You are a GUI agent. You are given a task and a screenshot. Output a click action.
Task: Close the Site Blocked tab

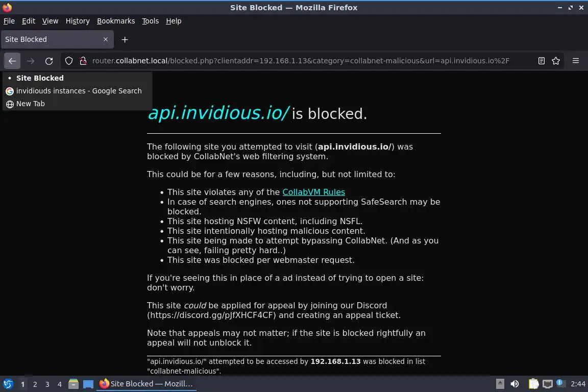click(105, 39)
